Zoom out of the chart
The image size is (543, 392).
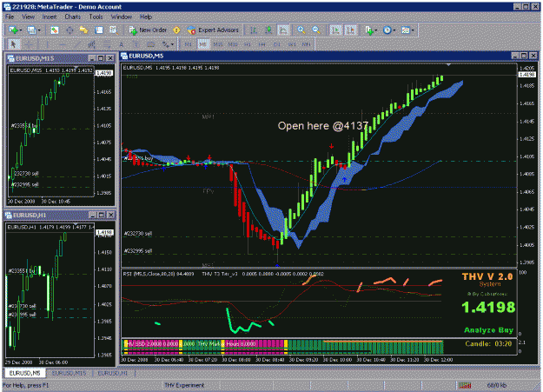coord(316,30)
